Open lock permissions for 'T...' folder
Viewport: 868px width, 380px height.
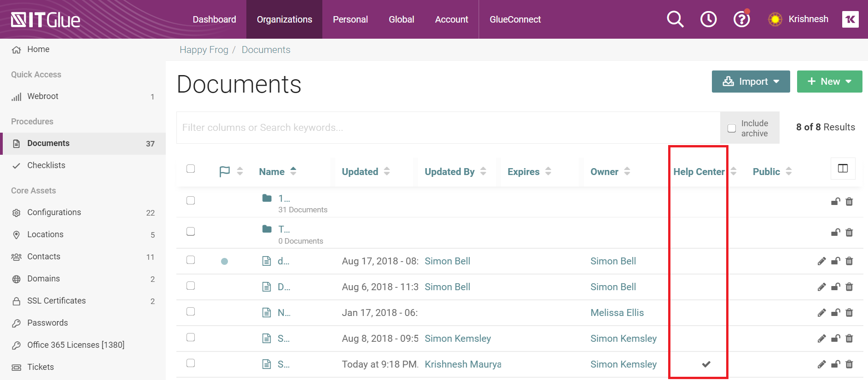(835, 233)
